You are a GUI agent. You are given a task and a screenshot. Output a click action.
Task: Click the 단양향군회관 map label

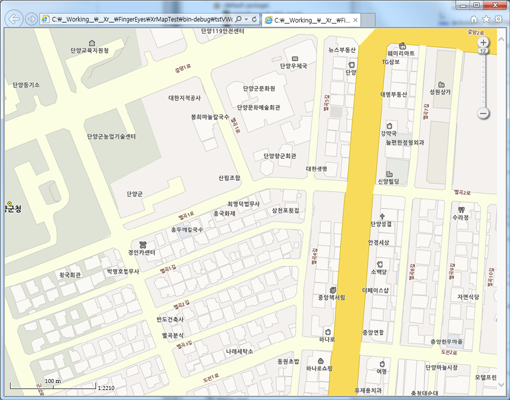click(280, 156)
